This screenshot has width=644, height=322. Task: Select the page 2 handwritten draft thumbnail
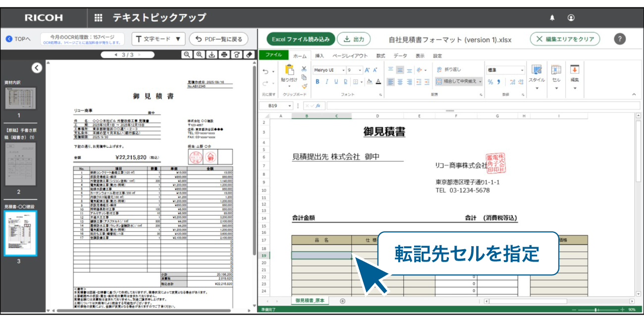[x=20, y=164]
